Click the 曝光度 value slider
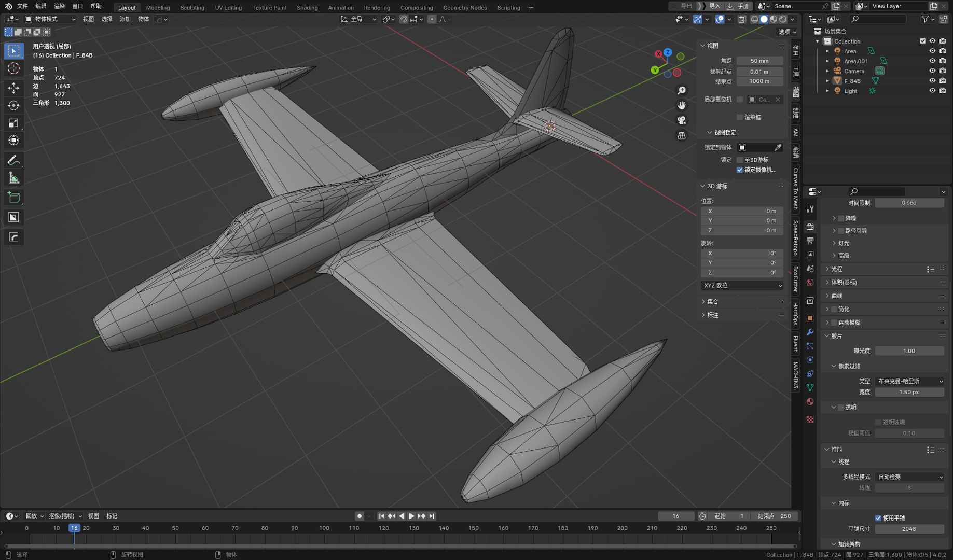The width and height of the screenshot is (953, 560). click(x=909, y=351)
